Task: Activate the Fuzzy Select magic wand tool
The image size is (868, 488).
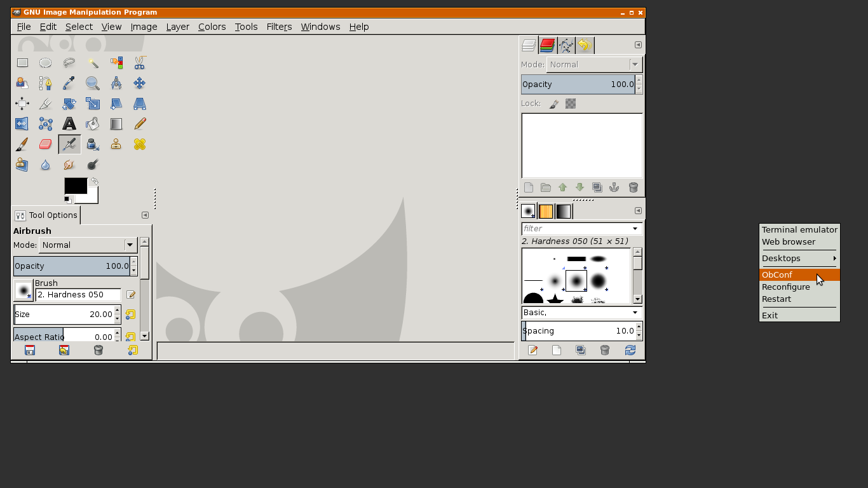Action: (93, 62)
